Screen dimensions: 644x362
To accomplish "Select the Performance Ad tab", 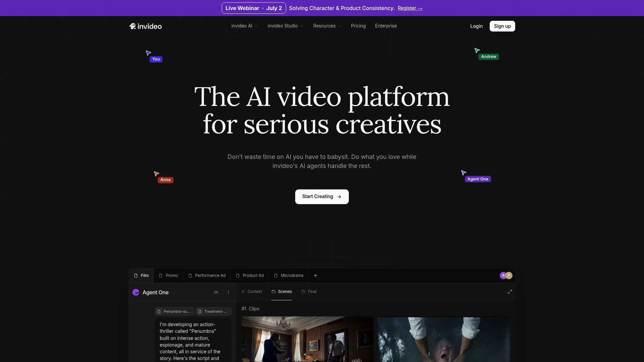I will coord(207,276).
